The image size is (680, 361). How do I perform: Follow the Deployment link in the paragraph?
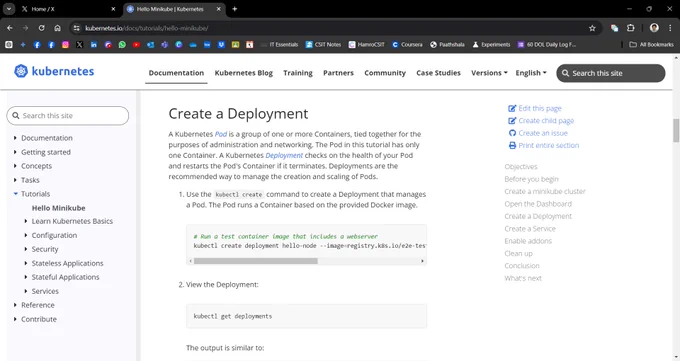tap(284, 155)
